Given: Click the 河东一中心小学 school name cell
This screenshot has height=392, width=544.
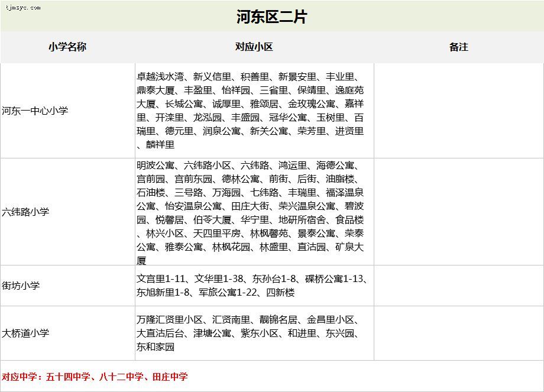Looking at the screenshot, I should pos(35,111).
